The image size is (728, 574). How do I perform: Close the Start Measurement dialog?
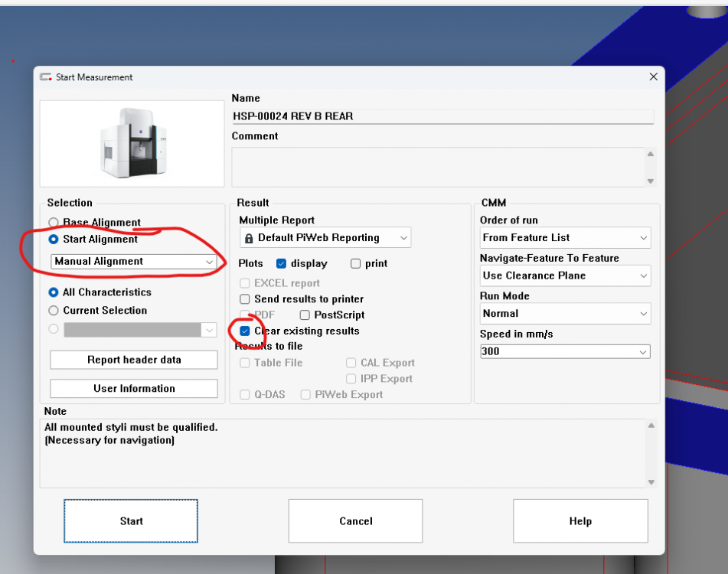[653, 77]
